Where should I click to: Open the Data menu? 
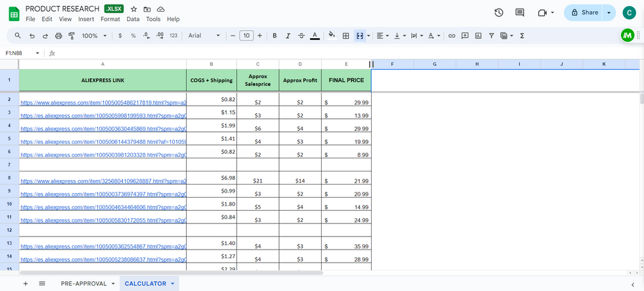pos(133,19)
